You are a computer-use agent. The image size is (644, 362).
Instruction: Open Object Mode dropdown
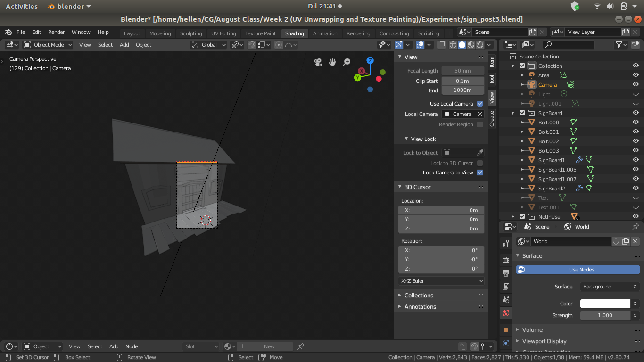(48, 45)
